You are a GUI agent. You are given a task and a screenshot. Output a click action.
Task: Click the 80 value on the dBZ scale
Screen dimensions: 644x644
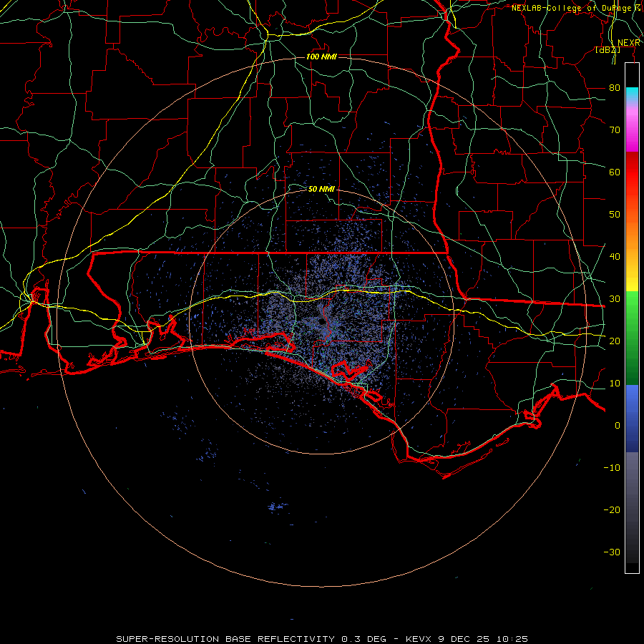[615, 88]
